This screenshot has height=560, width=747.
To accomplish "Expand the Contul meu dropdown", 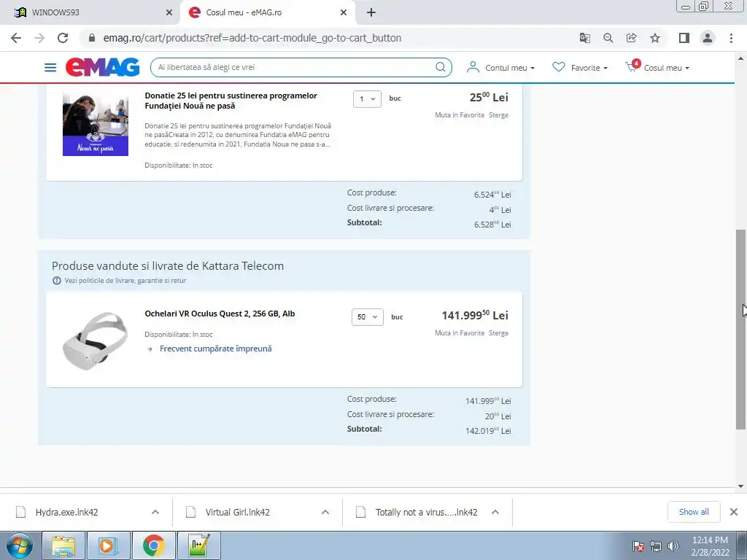I will pos(533,68).
